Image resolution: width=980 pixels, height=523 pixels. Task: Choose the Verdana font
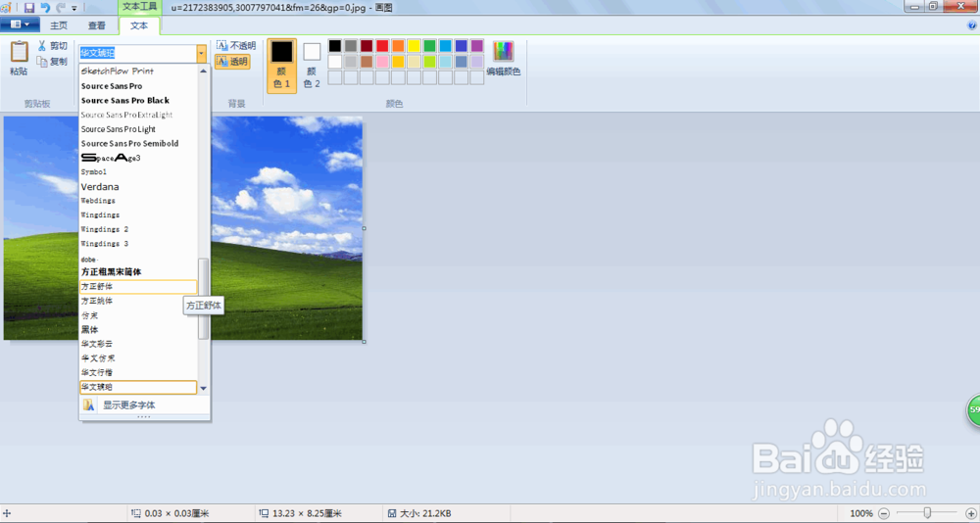(x=138, y=186)
